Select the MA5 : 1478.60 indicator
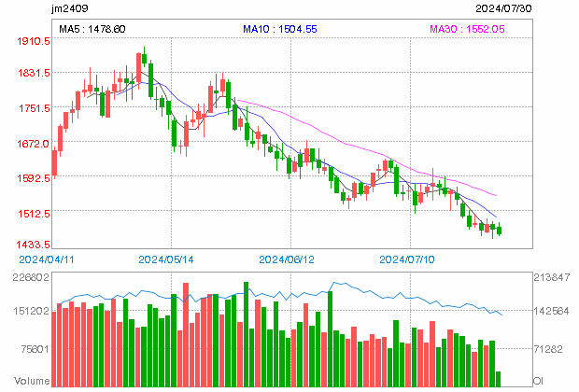The height and width of the screenshot is (392, 579). 92,29
